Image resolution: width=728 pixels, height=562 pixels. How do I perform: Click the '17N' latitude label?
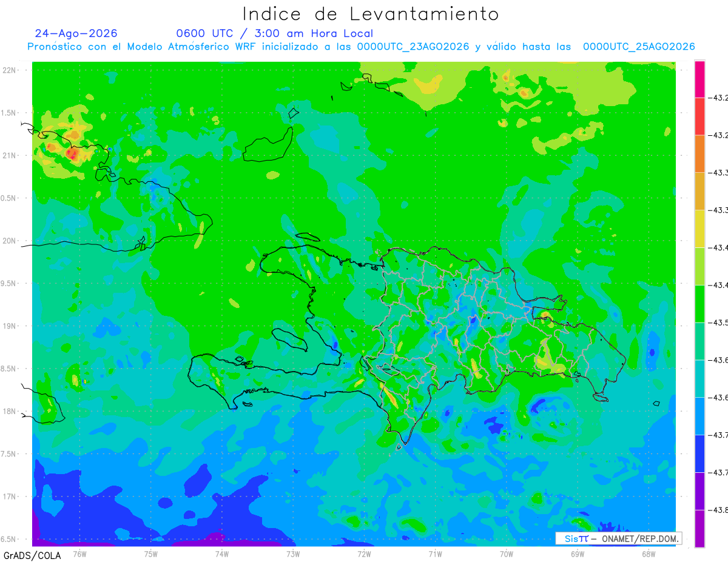[9, 497]
